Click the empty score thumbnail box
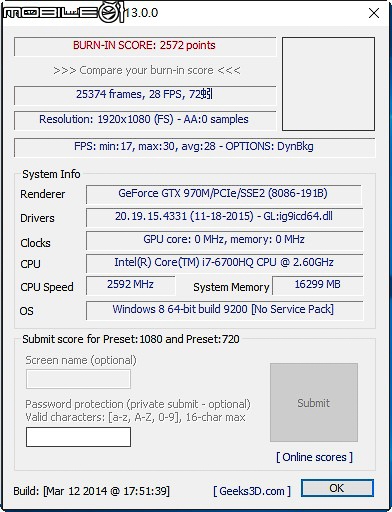Screen dimensions: 392x512 pos(328,84)
